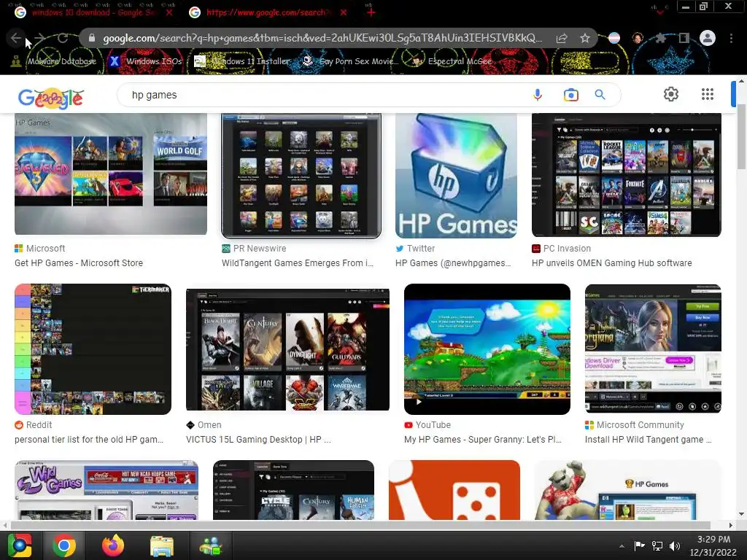This screenshot has width=747, height=560.
Task: Open the HP Games bear mascot thumbnail
Action: click(x=627, y=490)
